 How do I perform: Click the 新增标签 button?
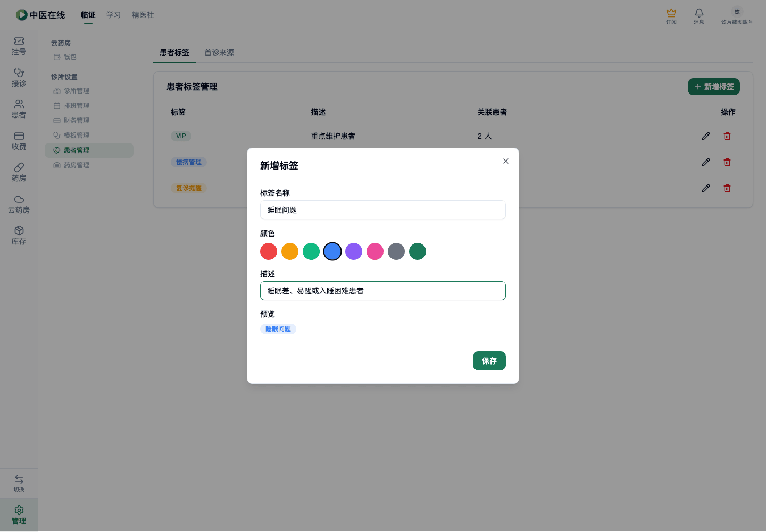pos(714,87)
